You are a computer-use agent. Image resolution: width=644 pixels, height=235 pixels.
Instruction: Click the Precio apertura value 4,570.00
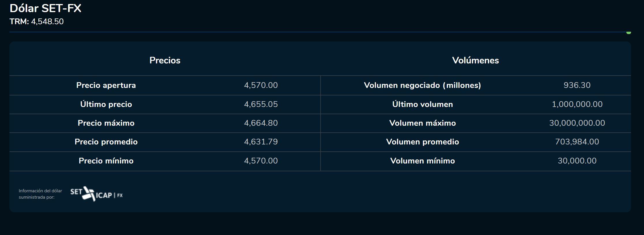click(261, 85)
